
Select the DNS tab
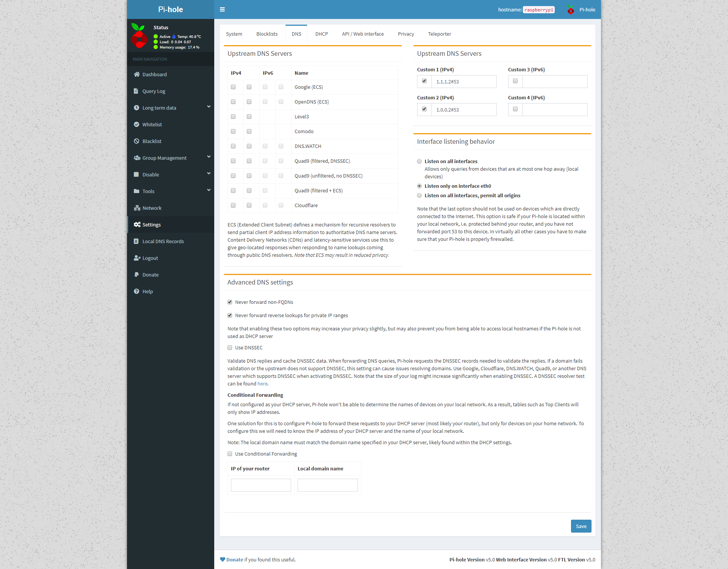(x=297, y=34)
